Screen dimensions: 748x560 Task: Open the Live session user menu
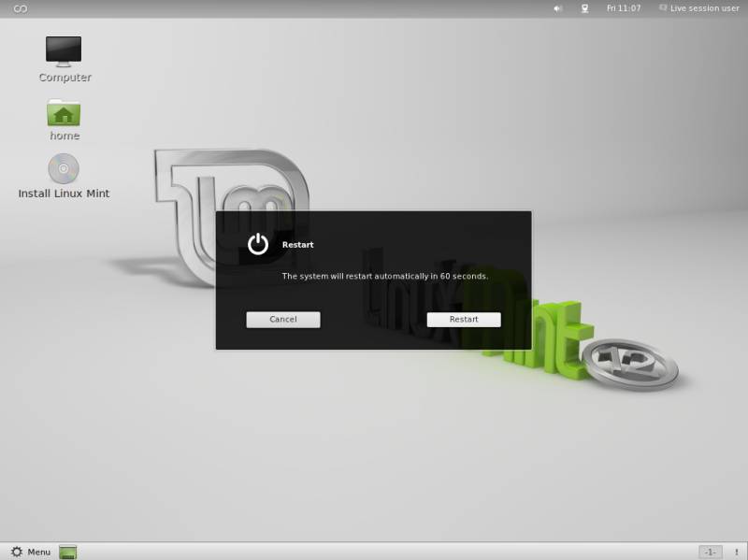click(x=698, y=8)
